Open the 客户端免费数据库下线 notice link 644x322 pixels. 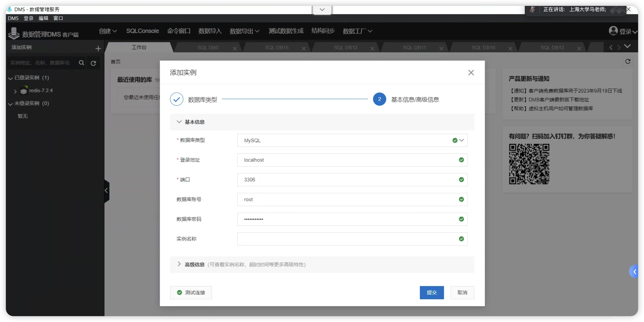pos(566,91)
